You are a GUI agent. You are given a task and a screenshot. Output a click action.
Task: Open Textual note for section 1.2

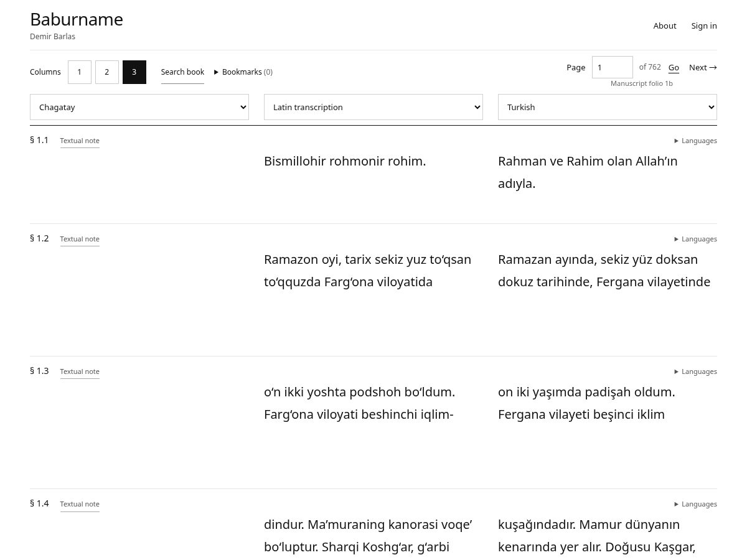pyautogui.click(x=80, y=239)
